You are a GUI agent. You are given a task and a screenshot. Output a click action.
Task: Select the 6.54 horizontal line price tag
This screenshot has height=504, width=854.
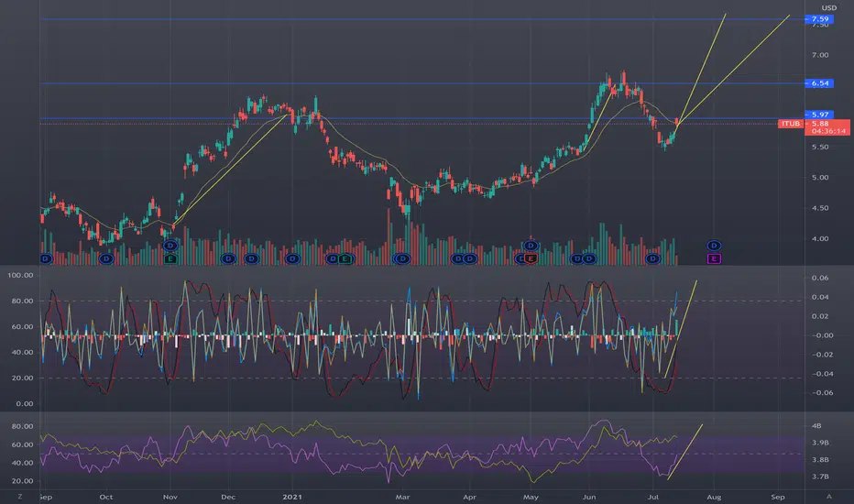[820, 83]
